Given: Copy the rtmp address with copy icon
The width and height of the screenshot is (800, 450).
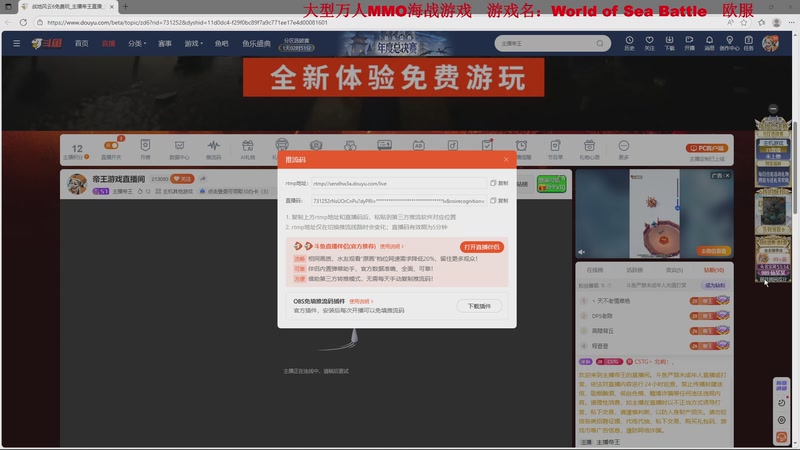Looking at the screenshot, I should tap(499, 183).
